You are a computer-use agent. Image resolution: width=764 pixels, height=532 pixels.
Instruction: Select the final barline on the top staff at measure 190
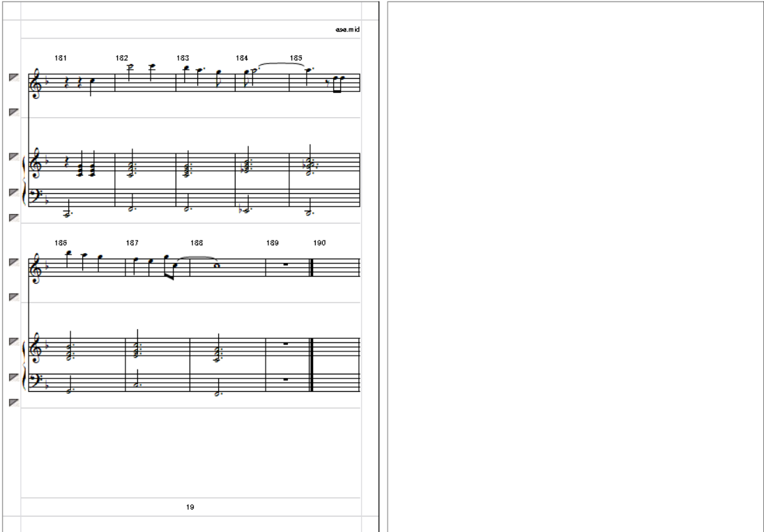click(312, 268)
